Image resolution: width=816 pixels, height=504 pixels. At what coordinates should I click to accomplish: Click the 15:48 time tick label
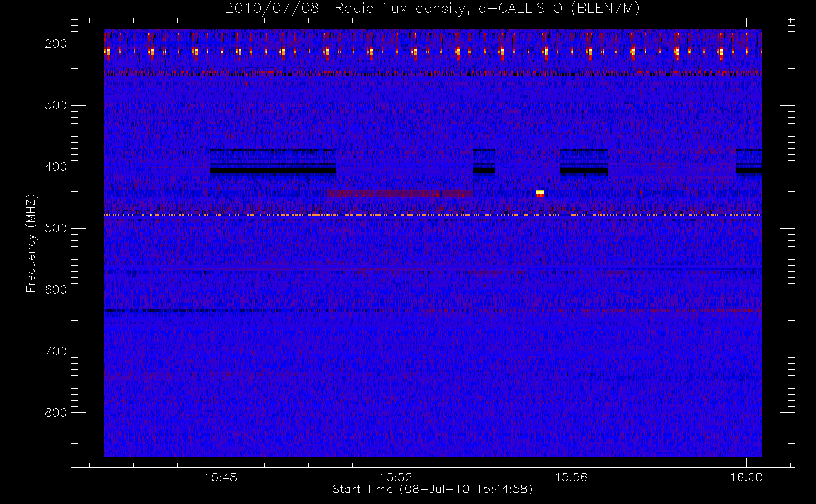coord(221,477)
